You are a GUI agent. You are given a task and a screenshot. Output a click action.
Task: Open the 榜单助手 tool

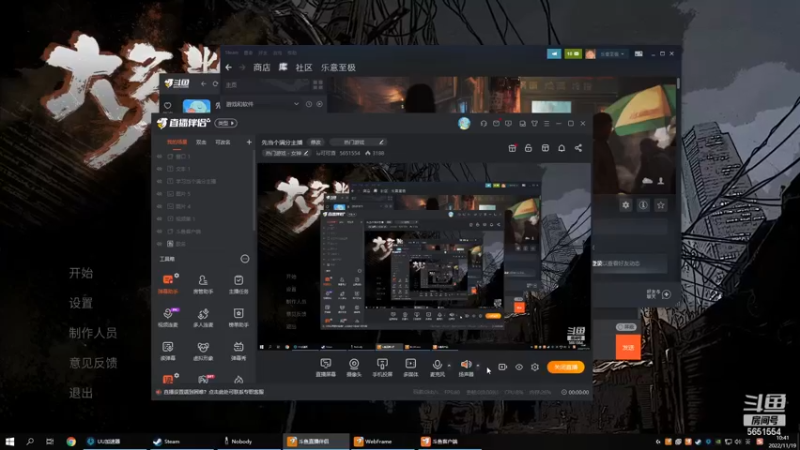pyautogui.click(x=238, y=317)
